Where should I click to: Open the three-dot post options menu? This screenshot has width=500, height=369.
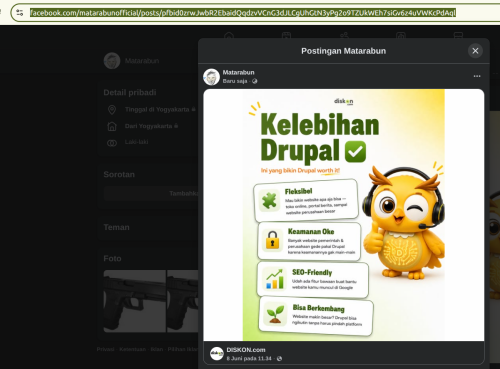pyautogui.click(x=477, y=76)
